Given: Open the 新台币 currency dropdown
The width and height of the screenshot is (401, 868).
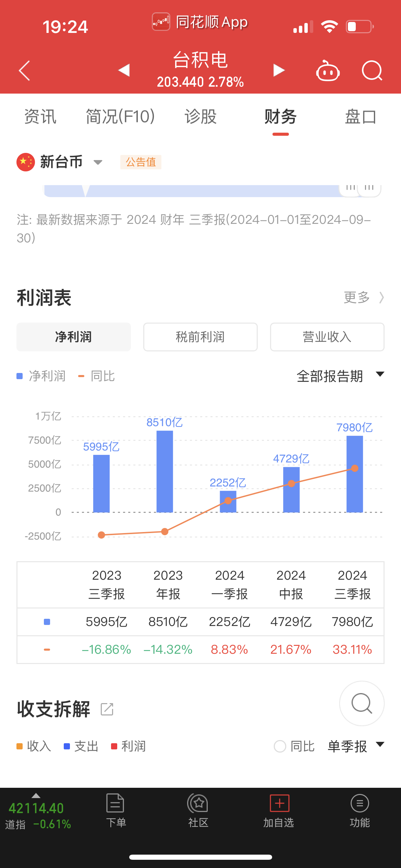Looking at the screenshot, I should (x=71, y=162).
